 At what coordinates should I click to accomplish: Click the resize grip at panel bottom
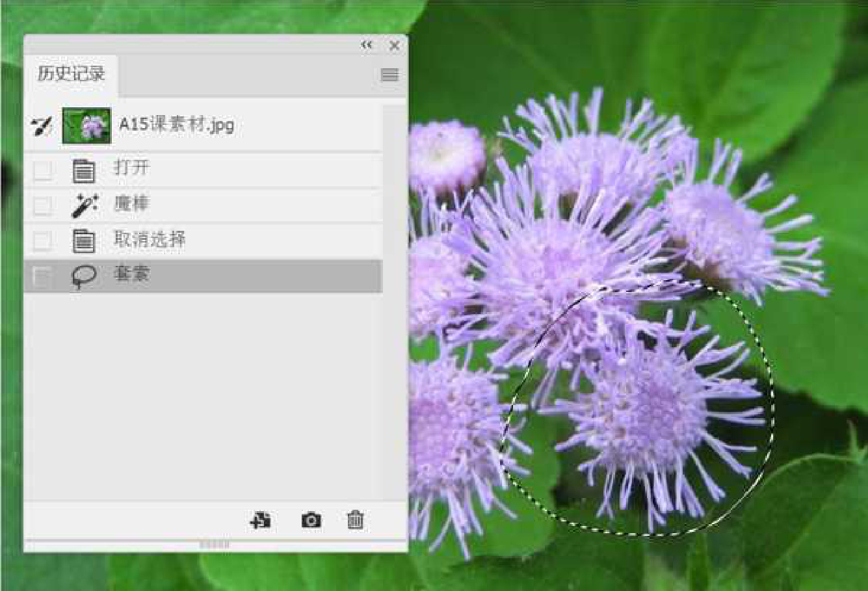pos(215,545)
